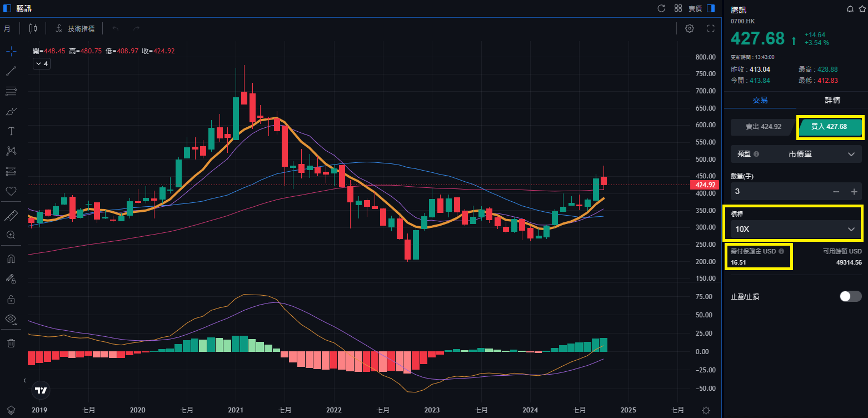Select the crosshair cursor tool
This screenshot has width=868, height=418.
(11, 51)
